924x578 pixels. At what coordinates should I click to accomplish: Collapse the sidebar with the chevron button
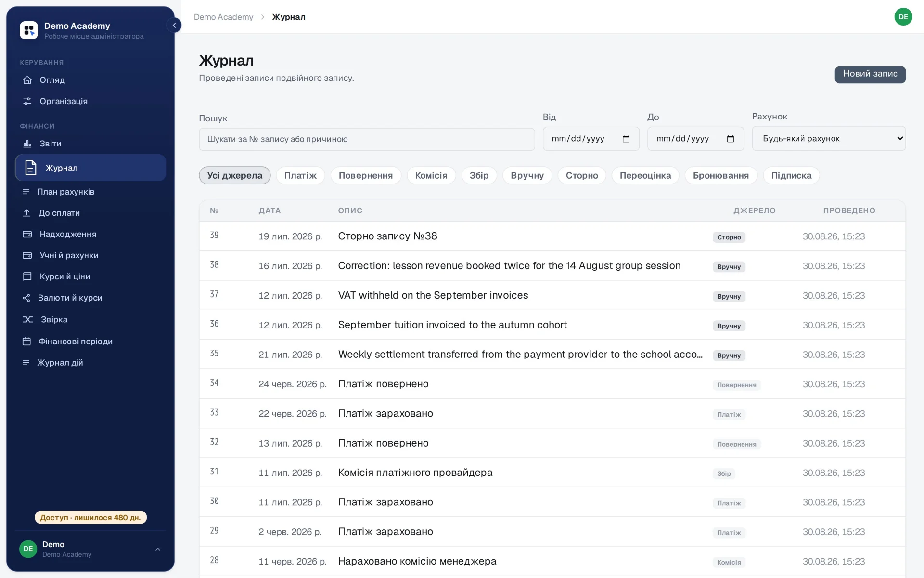tap(174, 26)
